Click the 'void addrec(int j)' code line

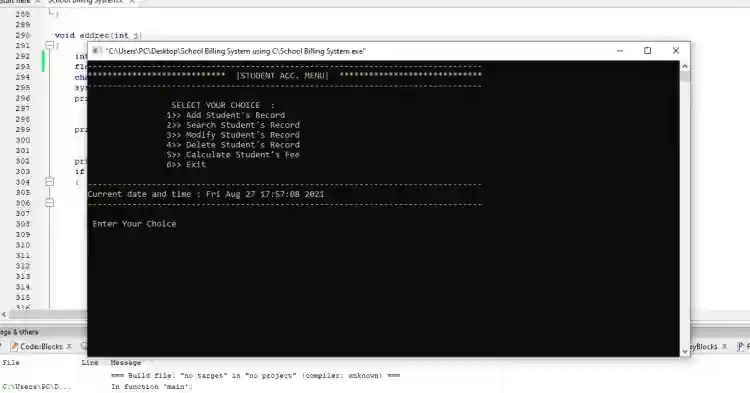point(98,35)
